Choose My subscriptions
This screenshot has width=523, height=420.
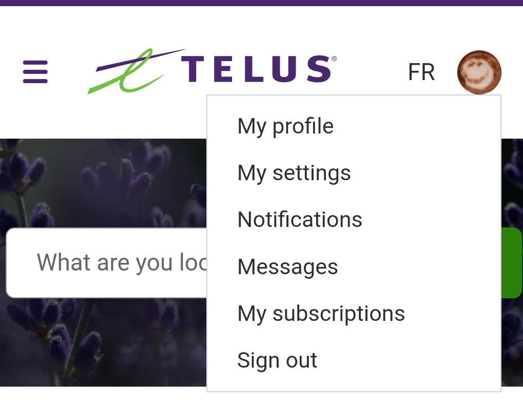click(x=321, y=313)
